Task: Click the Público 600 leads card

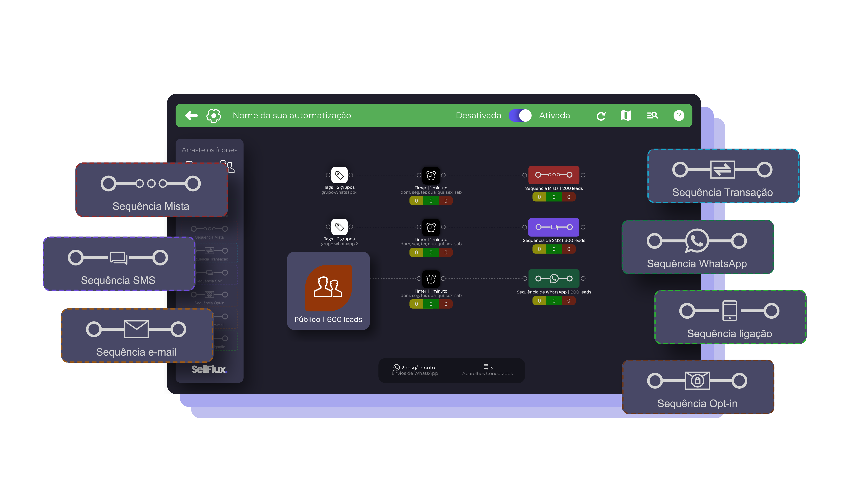Action: pos(328,291)
